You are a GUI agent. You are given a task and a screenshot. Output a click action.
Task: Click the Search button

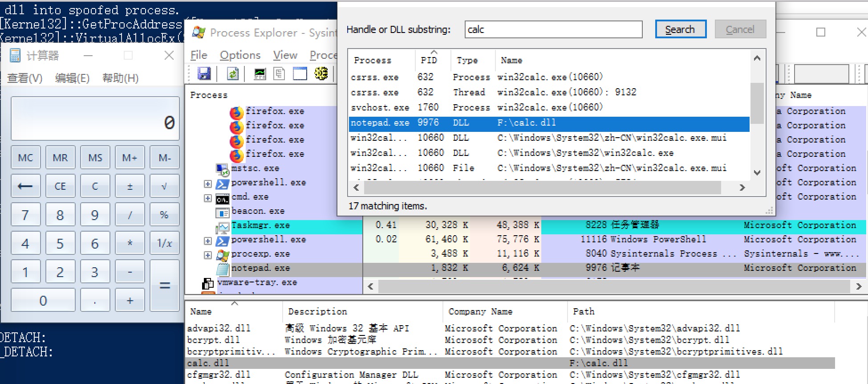click(681, 29)
